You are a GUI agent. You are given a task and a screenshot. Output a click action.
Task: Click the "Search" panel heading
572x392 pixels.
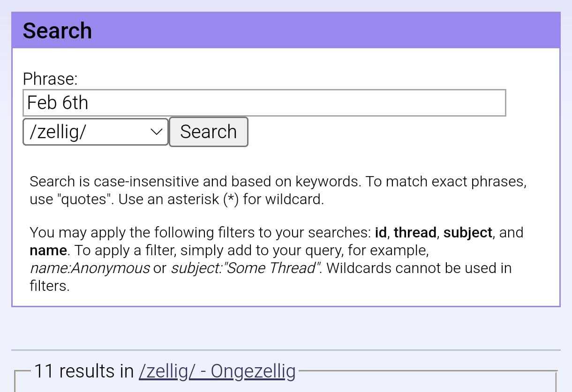pos(57,31)
